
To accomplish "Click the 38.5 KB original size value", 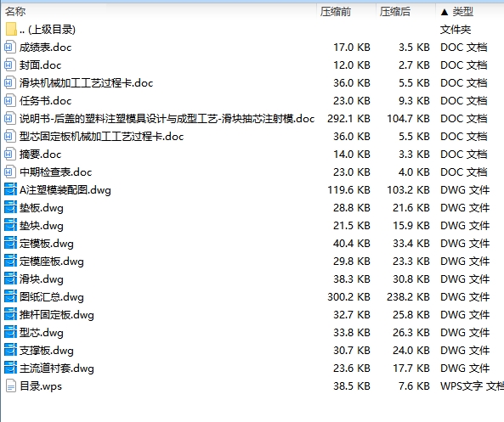I will click(352, 386).
